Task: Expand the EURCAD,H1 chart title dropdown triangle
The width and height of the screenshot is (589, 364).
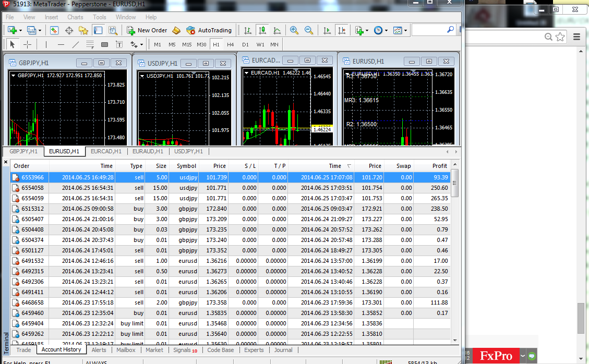Action: pos(246,73)
